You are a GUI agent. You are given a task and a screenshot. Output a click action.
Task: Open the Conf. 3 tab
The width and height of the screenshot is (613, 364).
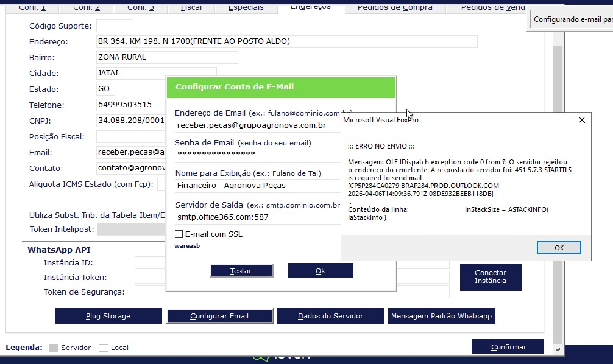coord(141,8)
